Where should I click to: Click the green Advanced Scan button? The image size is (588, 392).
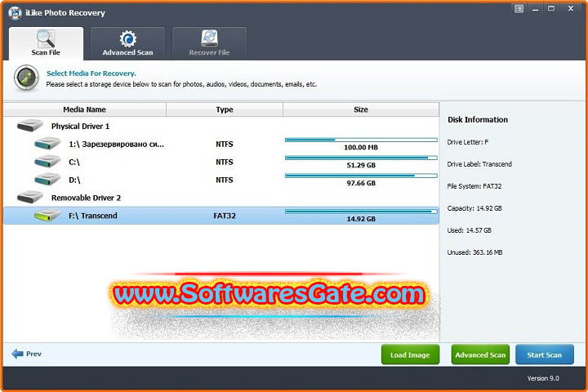[480, 354]
